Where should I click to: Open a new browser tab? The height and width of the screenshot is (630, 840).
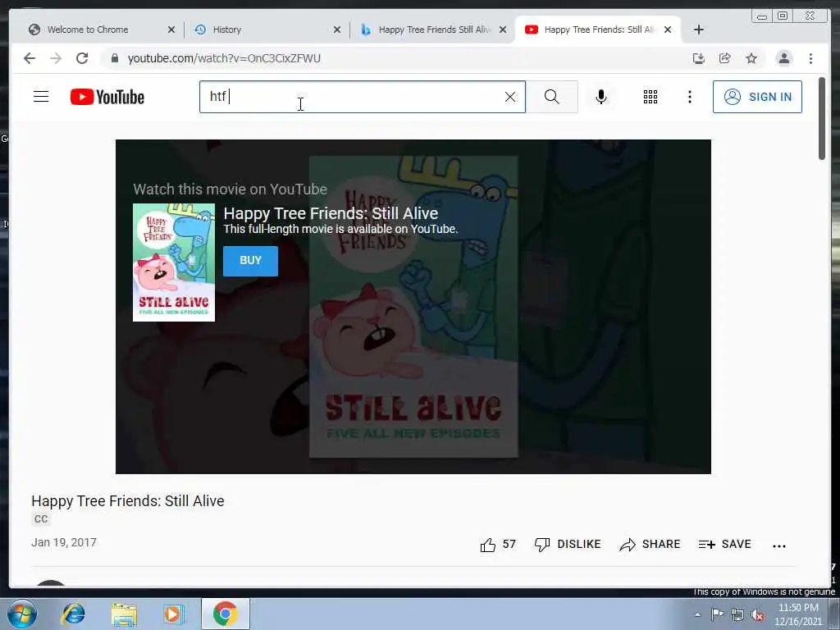tap(699, 30)
